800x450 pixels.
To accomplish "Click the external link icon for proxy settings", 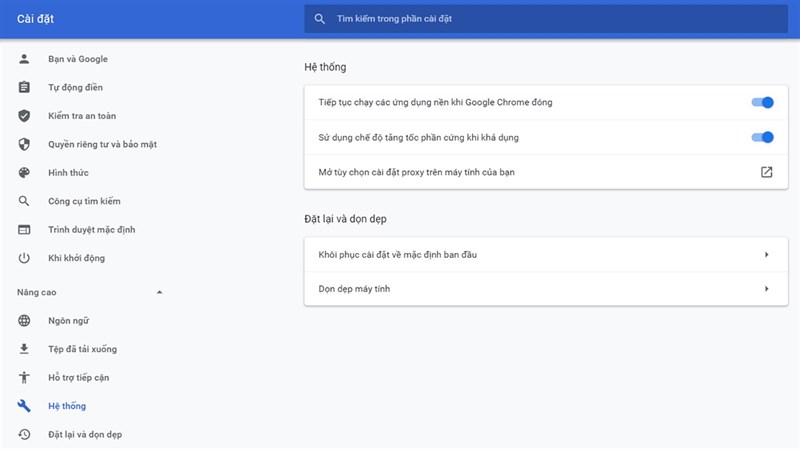I will (767, 172).
